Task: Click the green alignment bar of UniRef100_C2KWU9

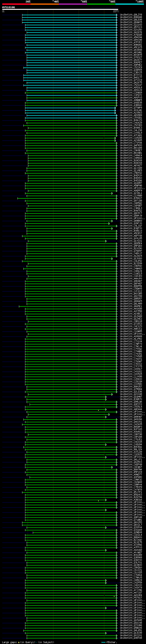Action: [71, 93]
